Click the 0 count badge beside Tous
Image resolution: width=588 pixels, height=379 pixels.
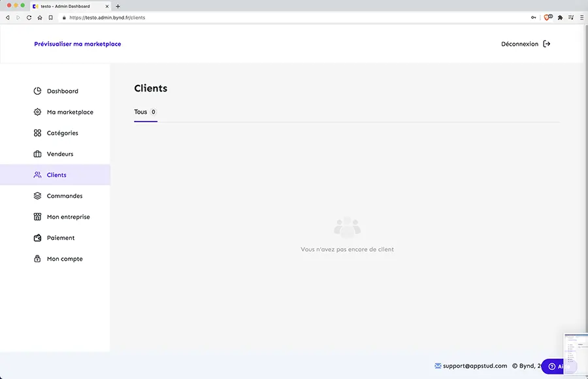[x=154, y=112]
